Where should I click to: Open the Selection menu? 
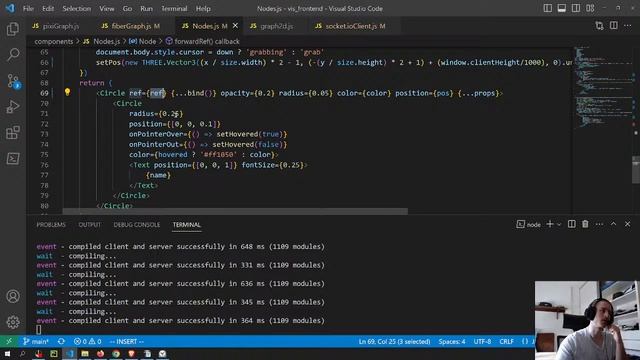(76, 8)
